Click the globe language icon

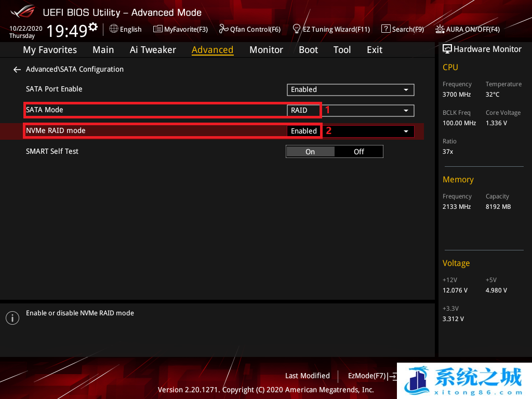click(114, 29)
